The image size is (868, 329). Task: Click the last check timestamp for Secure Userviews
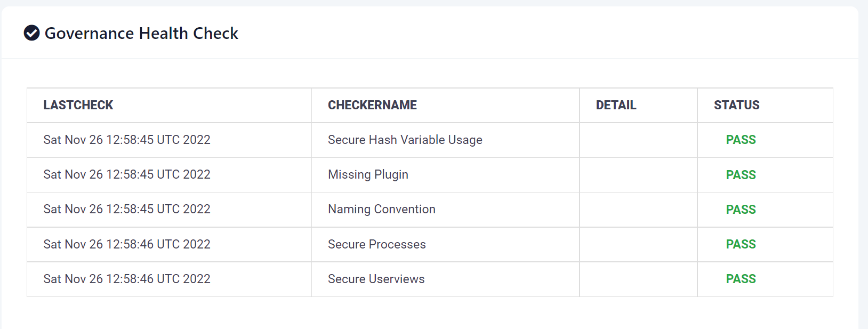(127, 279)
